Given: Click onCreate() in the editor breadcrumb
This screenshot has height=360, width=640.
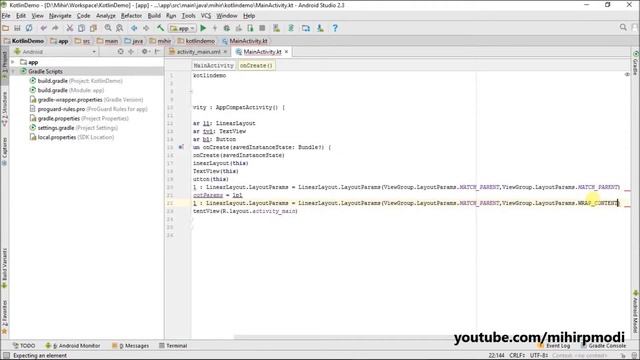Looking at the screenshot, I should pos(256,65).
